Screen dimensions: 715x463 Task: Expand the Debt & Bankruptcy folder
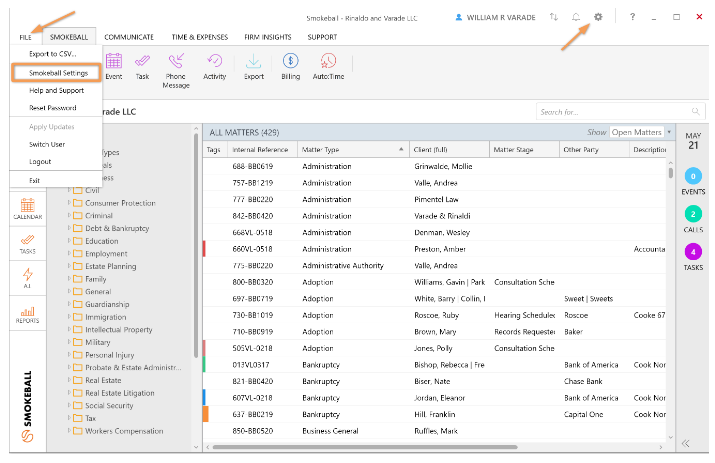point(69,228)
